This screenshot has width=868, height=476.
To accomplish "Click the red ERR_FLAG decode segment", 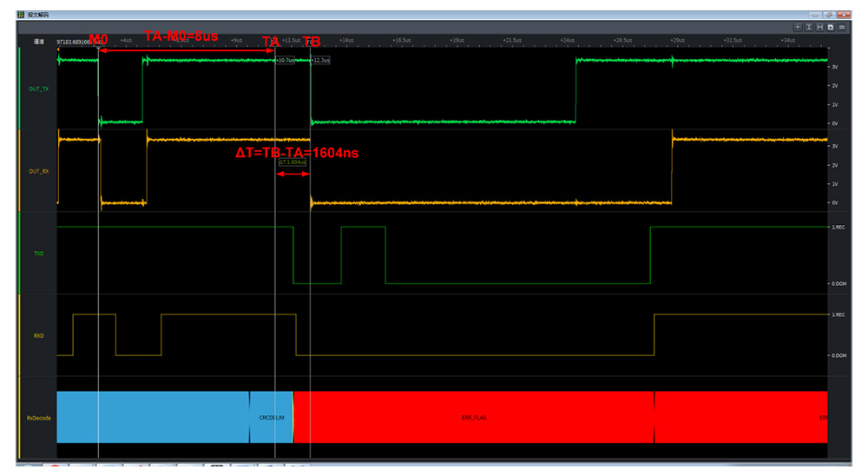I will point(474,417).
